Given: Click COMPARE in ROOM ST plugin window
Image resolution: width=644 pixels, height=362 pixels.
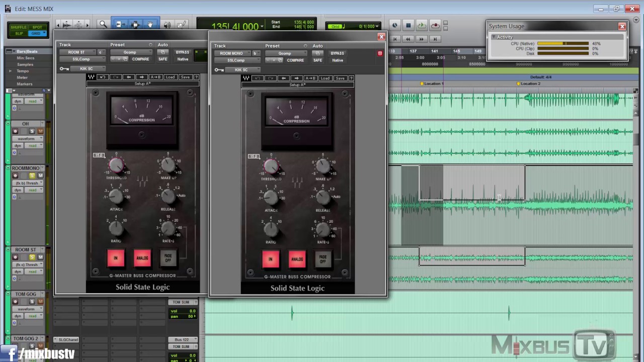Looking at the screenshot, I should (x=140, y=59).
